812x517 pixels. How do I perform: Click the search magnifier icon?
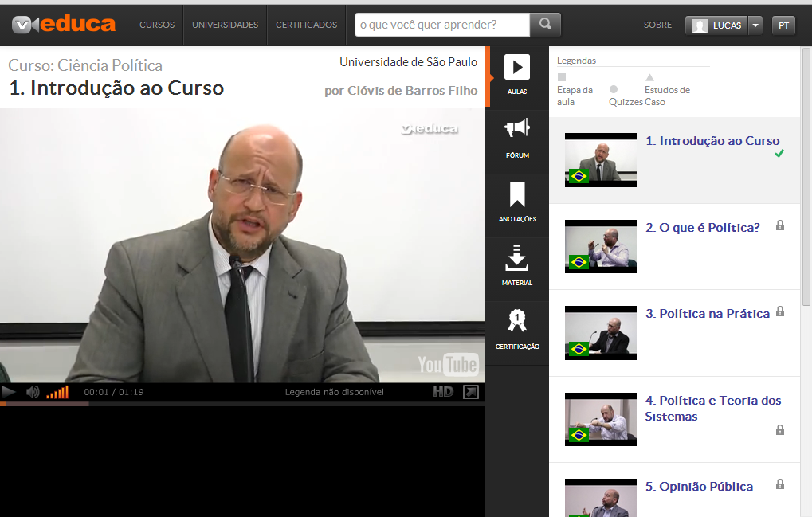pos(545,25)
